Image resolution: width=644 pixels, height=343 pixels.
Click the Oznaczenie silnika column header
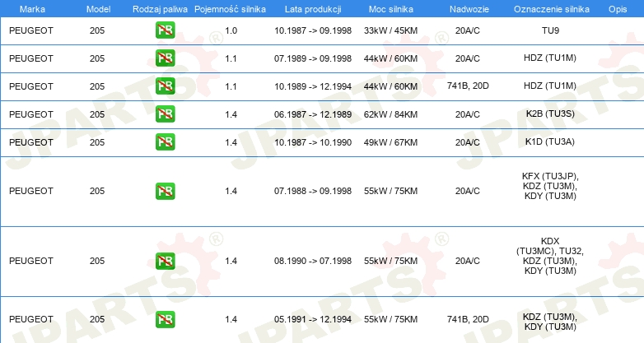tap(551, 9)
